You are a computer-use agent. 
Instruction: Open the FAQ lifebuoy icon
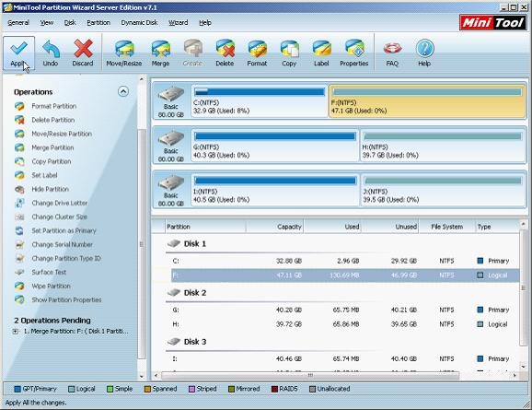tap(392, 53)
